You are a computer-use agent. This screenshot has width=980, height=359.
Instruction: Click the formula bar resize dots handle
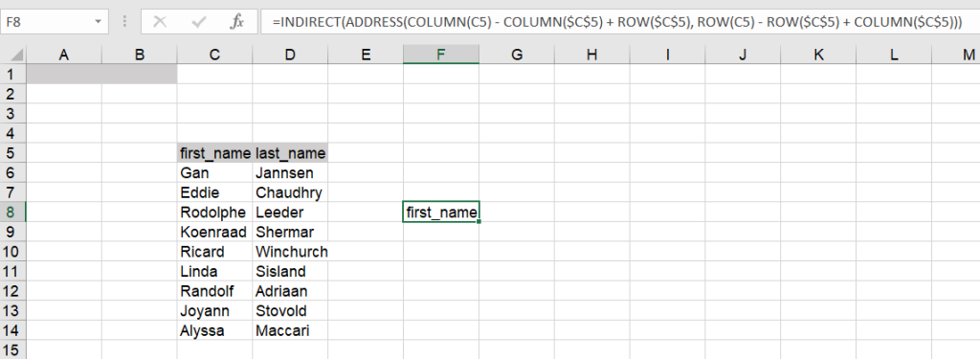[124, 22]
